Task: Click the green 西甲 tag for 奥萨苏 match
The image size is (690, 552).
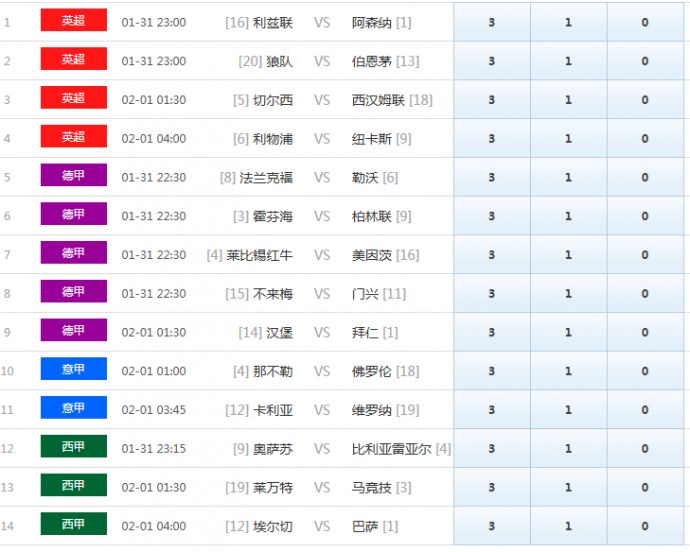Action: 73,447
